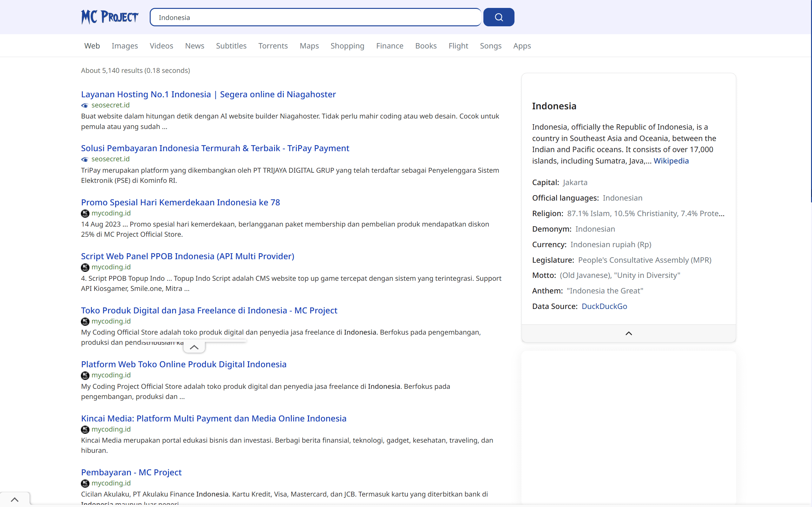
Task: Click the search magnifying glass icon
Action: click(x=499, y=17)
